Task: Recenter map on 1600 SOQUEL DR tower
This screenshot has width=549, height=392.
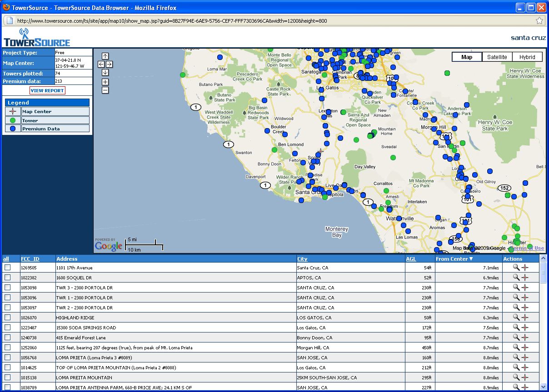Action: pos(525,278)
